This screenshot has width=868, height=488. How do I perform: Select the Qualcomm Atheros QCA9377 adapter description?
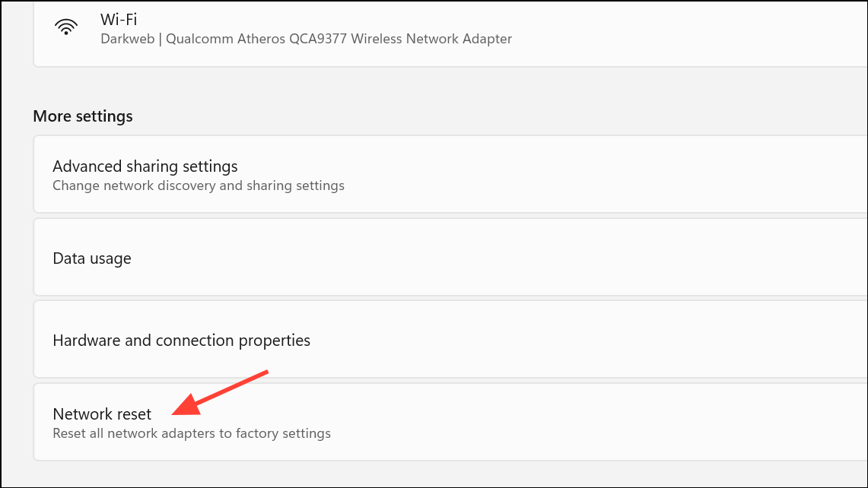[339, 39]
